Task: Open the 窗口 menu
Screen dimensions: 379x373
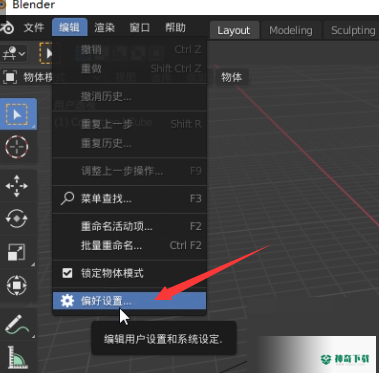Action: coord(140,28)
